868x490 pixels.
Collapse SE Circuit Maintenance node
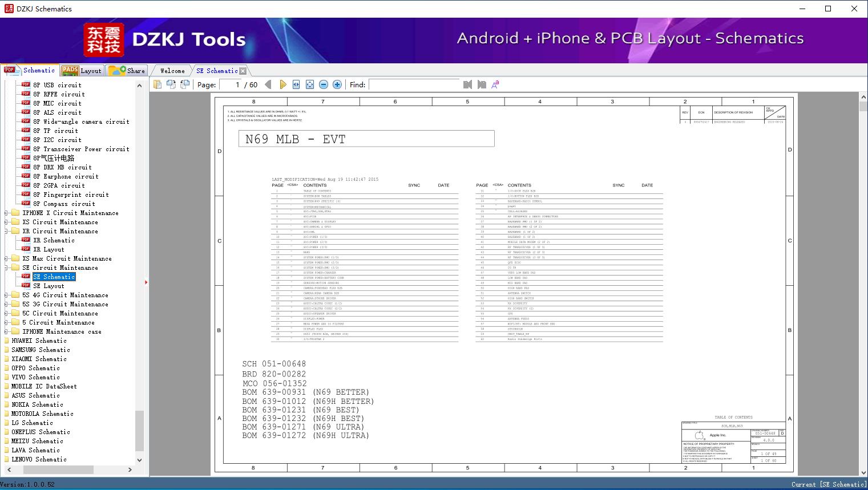(x=6, y=268)
